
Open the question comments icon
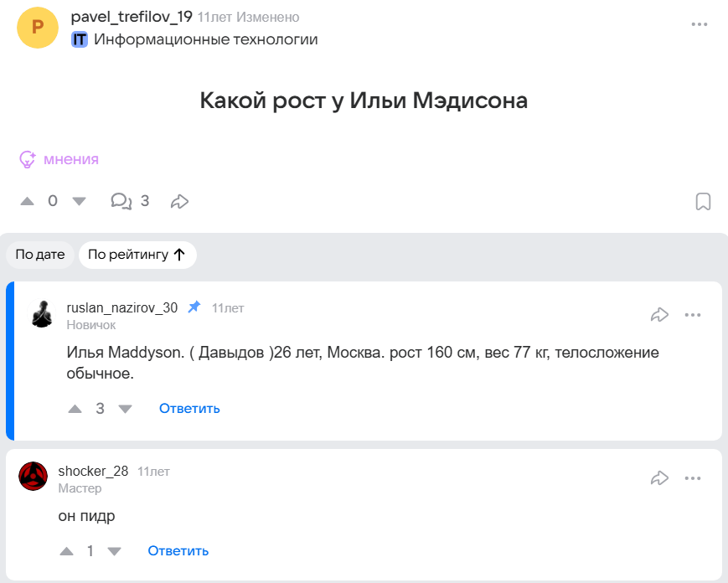(x=121, y=201)
